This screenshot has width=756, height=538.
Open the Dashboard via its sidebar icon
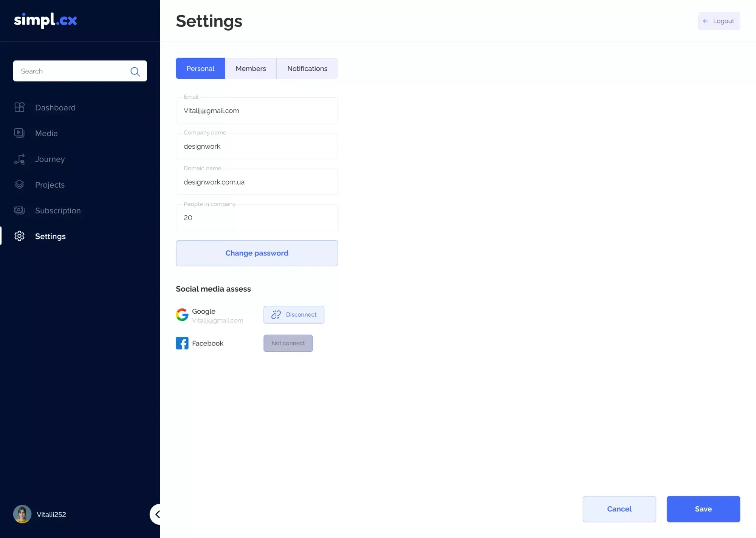tap(19, 107)
